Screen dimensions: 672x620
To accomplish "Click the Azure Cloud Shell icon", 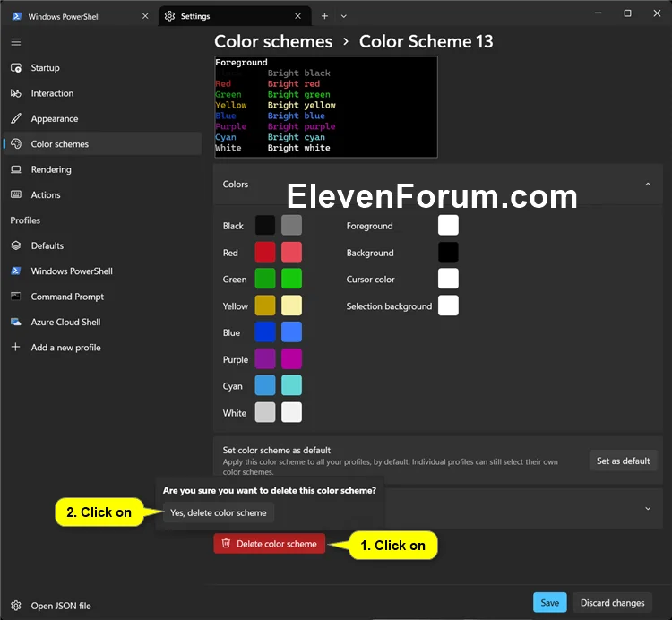I will (x=16, y=322).
